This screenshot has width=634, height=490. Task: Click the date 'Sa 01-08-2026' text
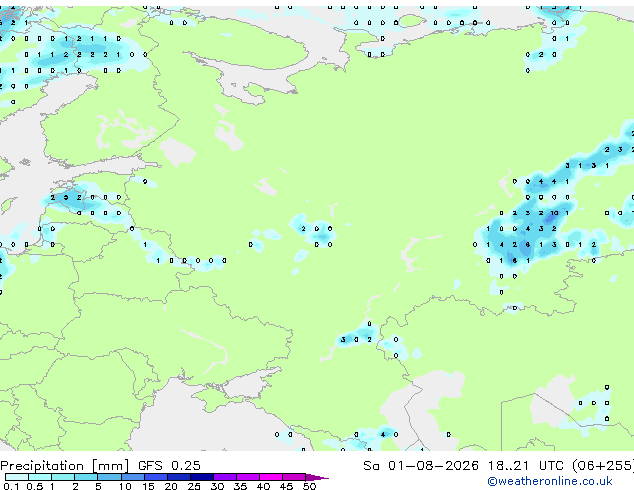[421, 466]
